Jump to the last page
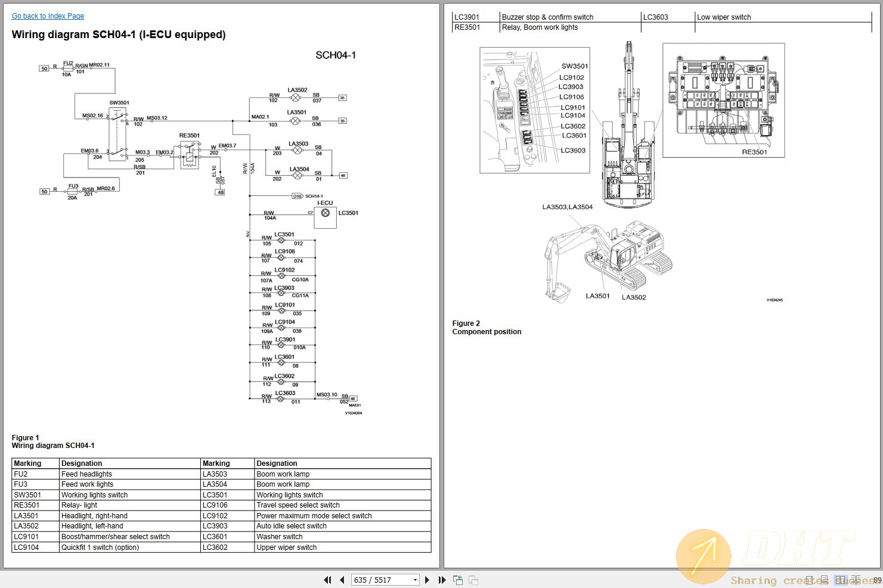The image size is (883, 588). coord(442,580)
